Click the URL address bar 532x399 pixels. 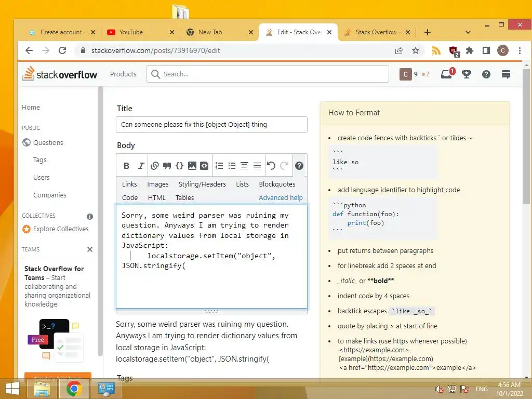(x=234, y=50)
